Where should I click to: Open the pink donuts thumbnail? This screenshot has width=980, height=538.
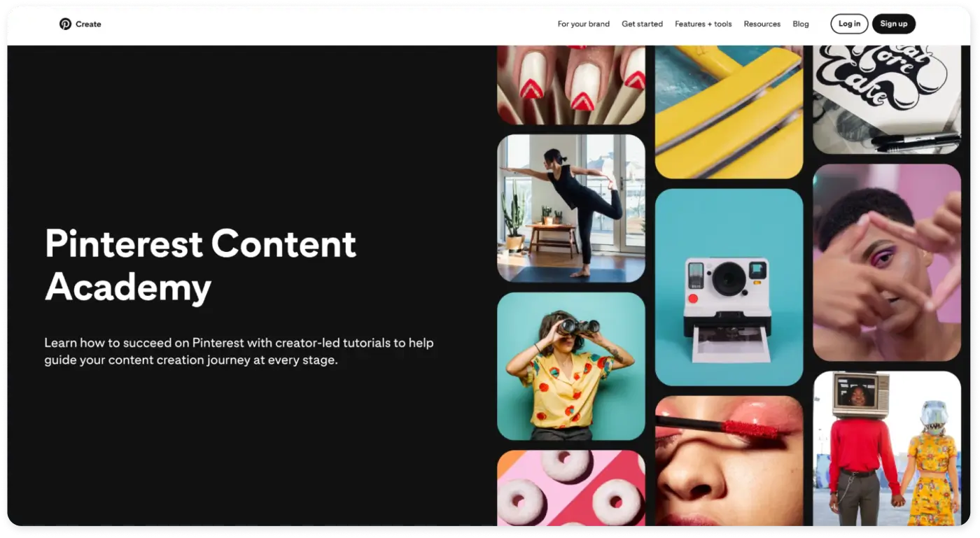point(571,488)
